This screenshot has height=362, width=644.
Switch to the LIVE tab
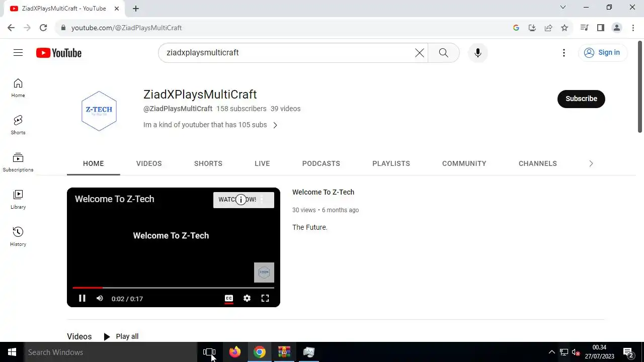262,163
